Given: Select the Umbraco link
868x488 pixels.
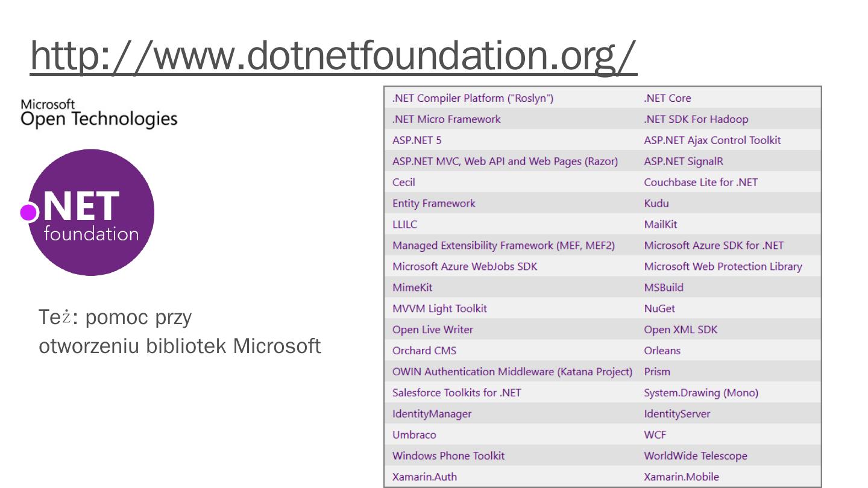Looking at the screenshot, I should click(x=414, y=435).
